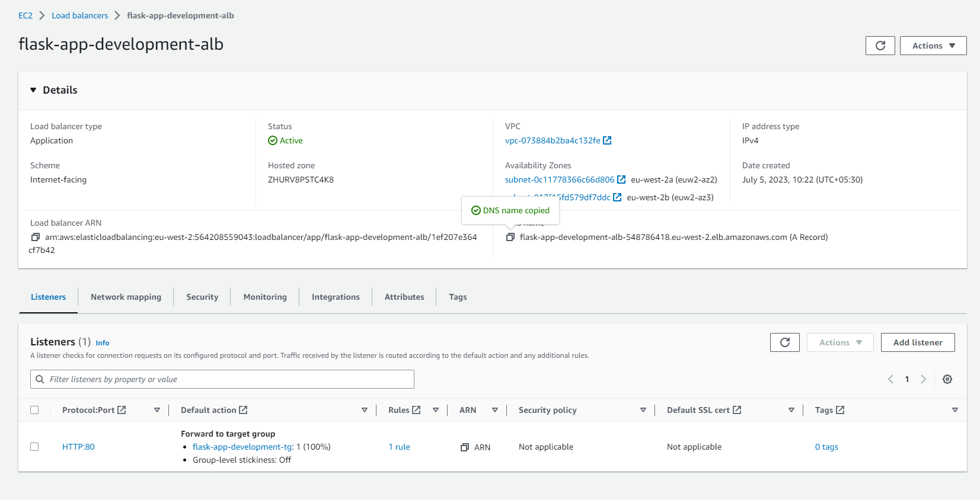Sort by Tags column arrow
This screenshot has height=500, width=980.
click(x=955, y=410)
